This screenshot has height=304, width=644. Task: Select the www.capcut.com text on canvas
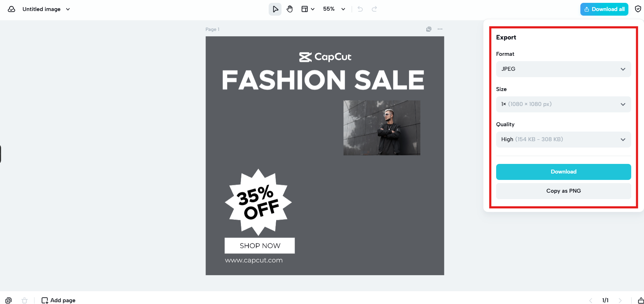click(254, 260)
